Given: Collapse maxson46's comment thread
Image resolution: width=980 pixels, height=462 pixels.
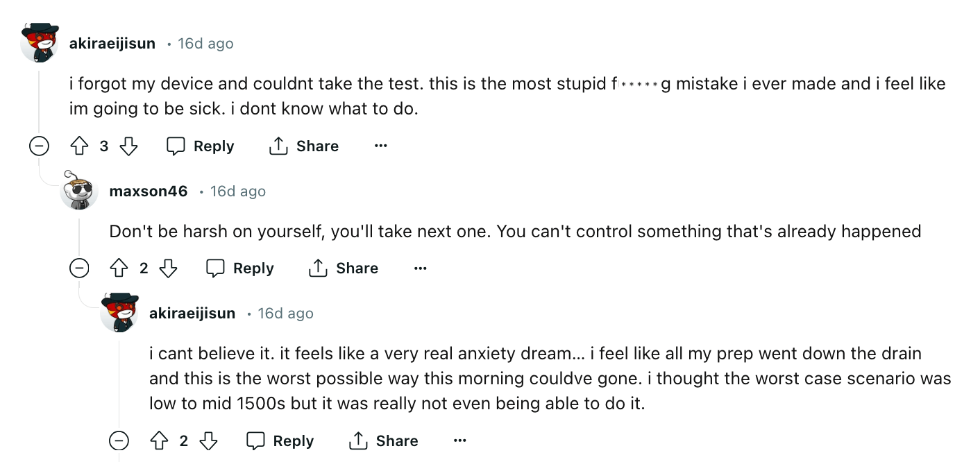Looking at the screenshot, I should pos(79,268).
